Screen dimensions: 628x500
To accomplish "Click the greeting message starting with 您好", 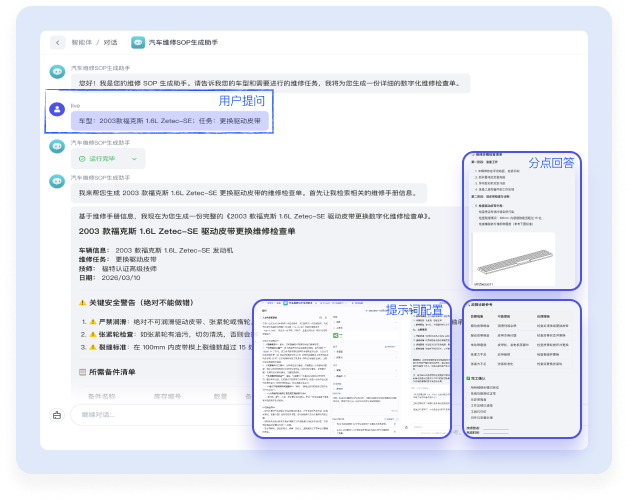I will (x=270, y=83).
